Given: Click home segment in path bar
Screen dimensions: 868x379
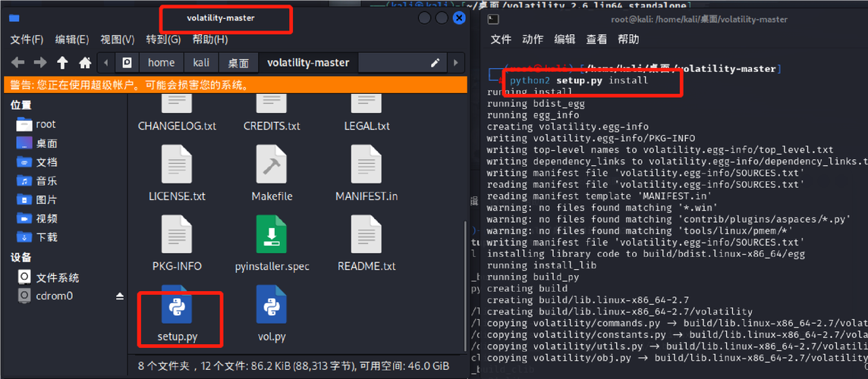Looking at the screenshot, I should (161, 62).
